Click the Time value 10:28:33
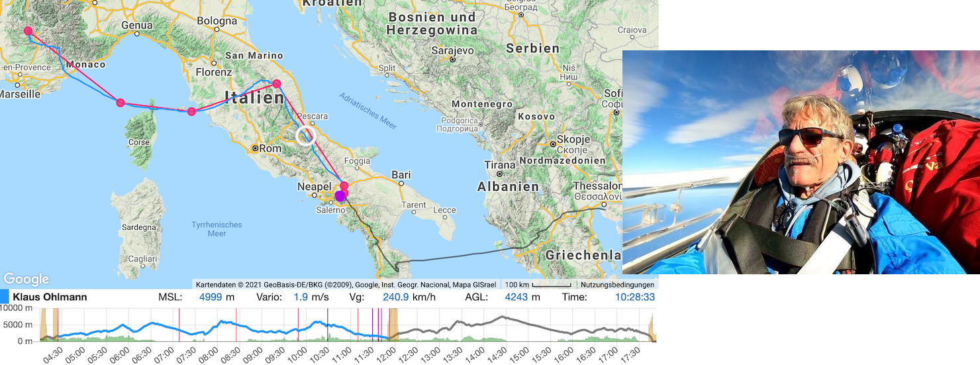Screen dimensions: 980x365 (x=634, y=297)
